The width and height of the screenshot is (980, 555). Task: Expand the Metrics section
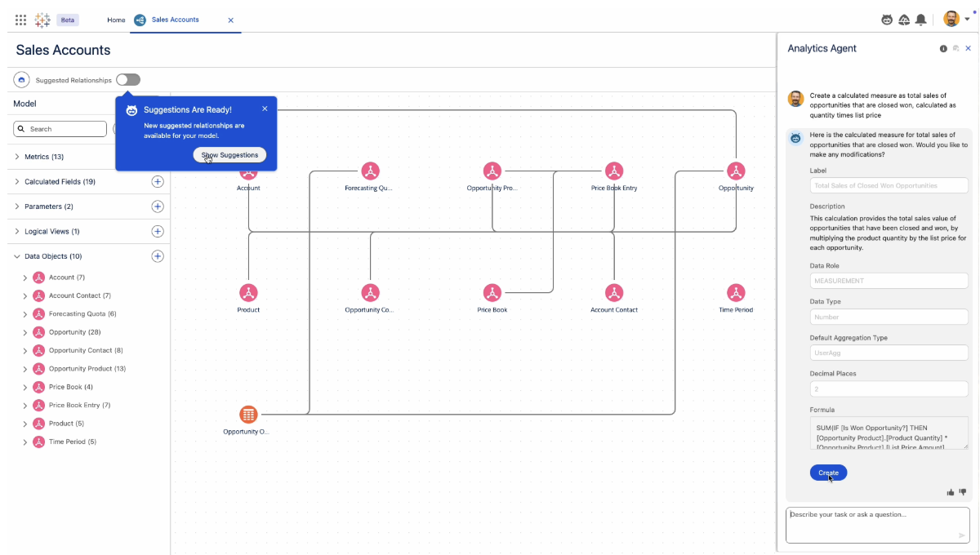[x=18, y=157]
